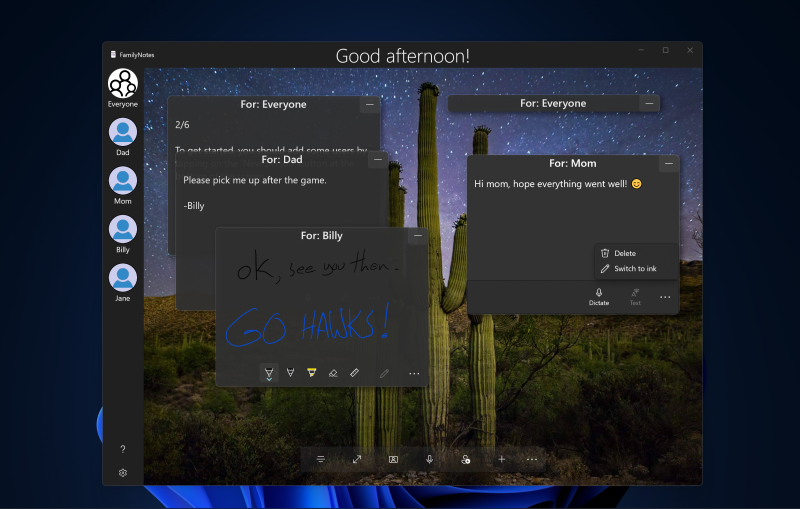The width and height of the screenshot is (800, 509).
Task: Select Jane's profile in the sidebar
Action: point(122,278)
